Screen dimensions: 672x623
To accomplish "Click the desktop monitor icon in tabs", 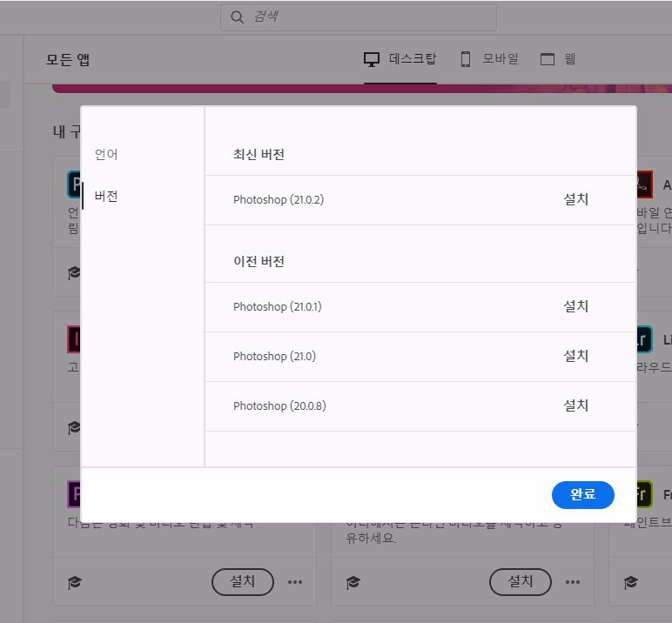I will 372,59.
